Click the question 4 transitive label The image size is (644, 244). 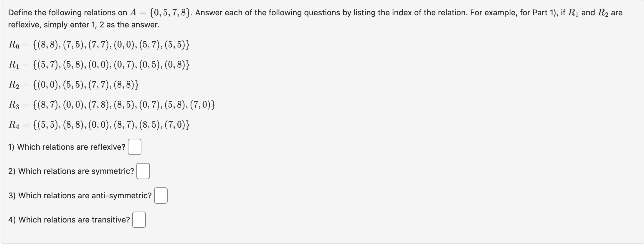tap(69, 220)
